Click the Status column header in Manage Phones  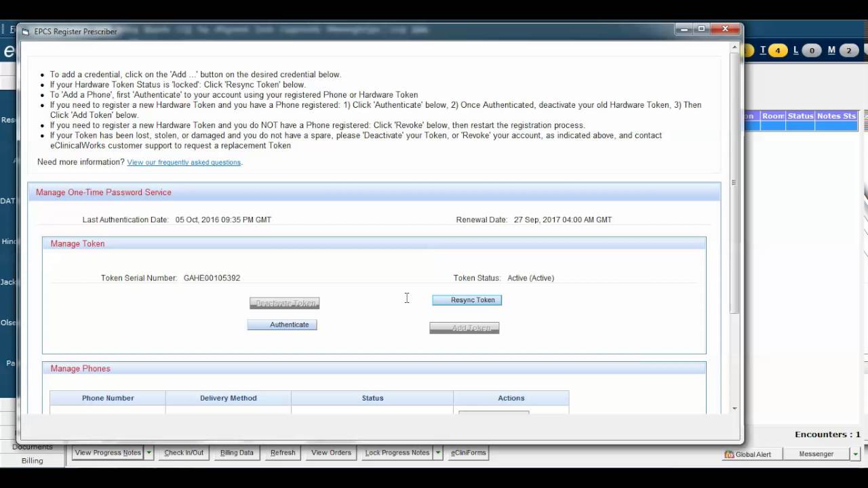pos(372,398)
